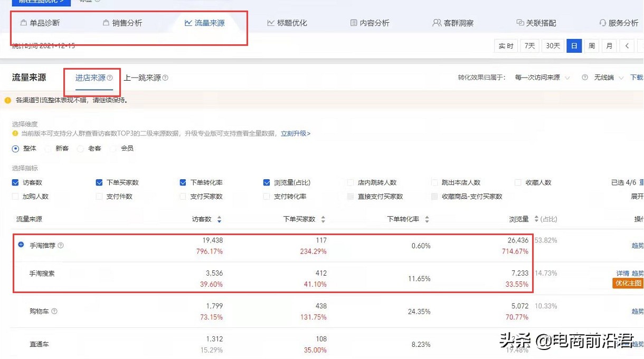Sort table by 下单买家数 column arrows

pos(323,219)
